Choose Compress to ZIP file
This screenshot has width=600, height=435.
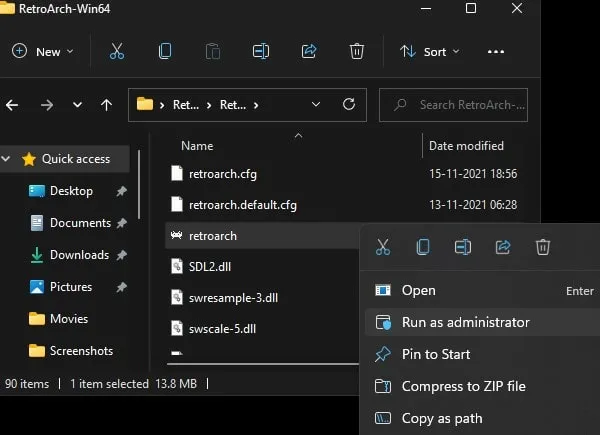pos(484,386)
